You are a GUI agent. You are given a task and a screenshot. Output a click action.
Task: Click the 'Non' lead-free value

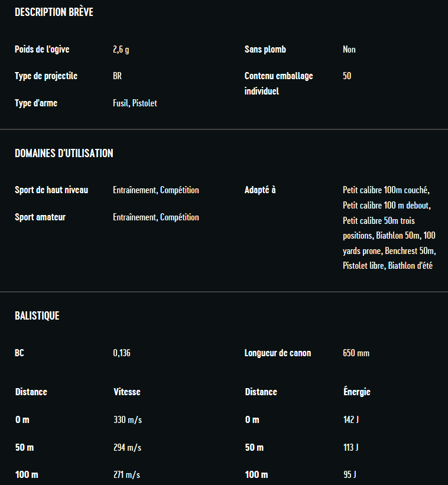[349, 50]
